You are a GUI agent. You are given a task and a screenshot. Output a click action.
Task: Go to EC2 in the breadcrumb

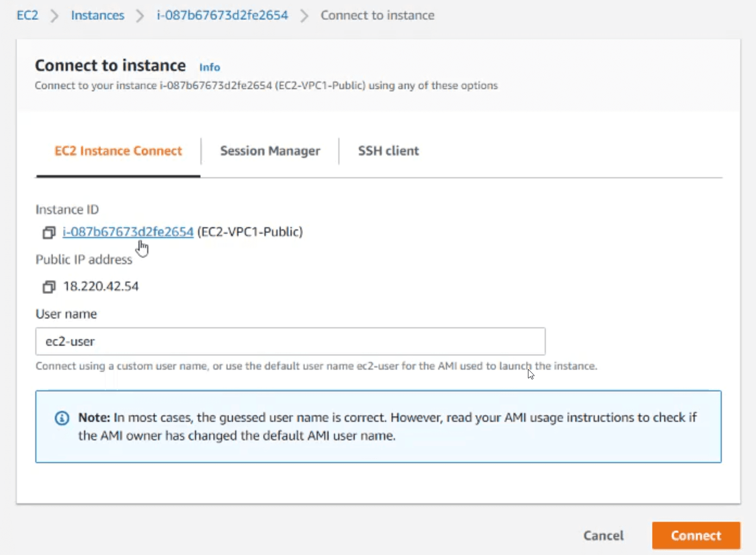click(x=28, y=15)
